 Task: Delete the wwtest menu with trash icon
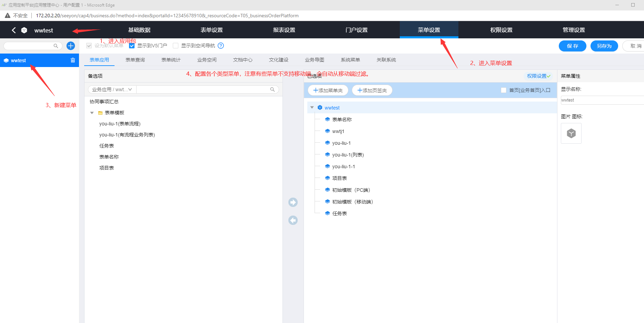click(x=73, y=60)
